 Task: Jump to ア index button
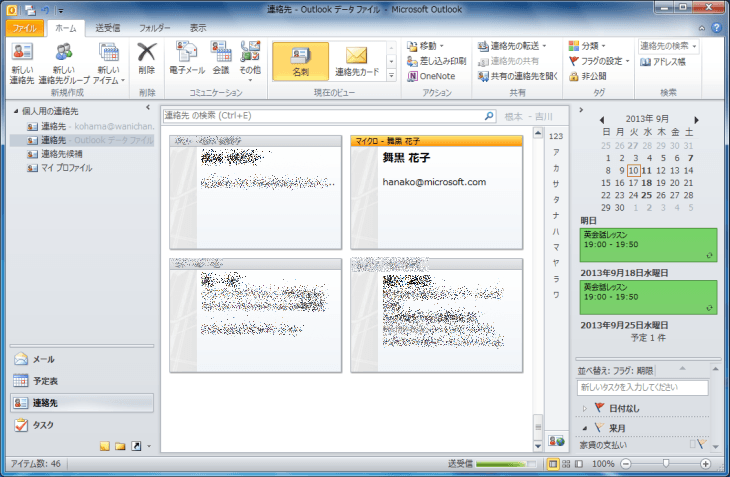[x=556, y=152]
